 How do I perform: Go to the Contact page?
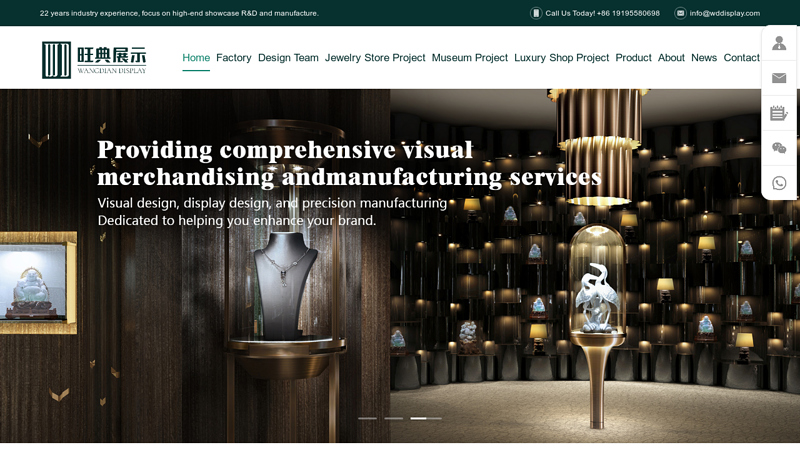coord(742,58)
